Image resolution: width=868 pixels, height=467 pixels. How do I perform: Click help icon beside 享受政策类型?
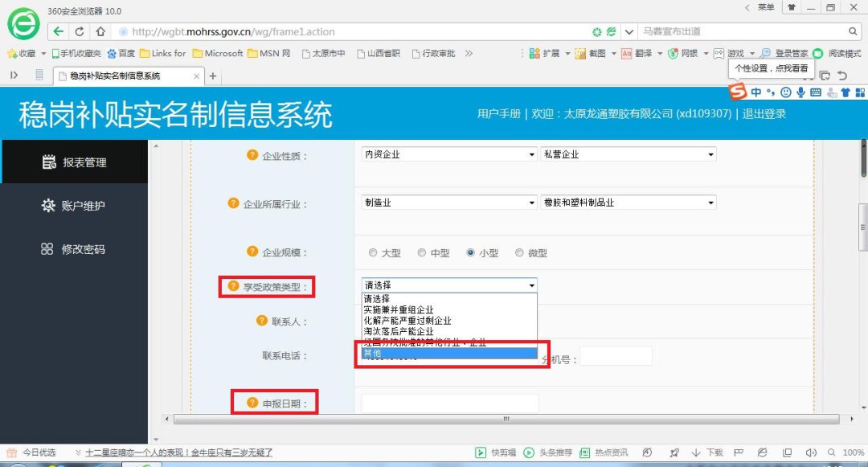234,285
